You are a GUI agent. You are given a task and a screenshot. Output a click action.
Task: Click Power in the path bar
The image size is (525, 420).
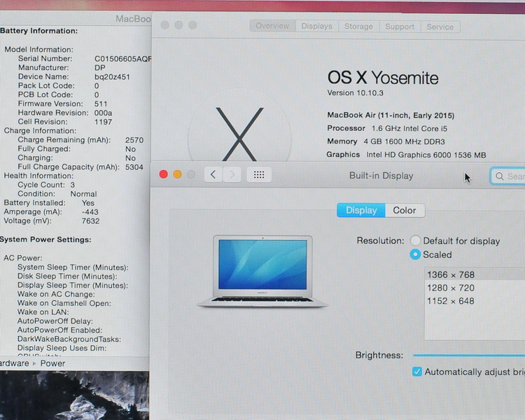pos(52,363)
